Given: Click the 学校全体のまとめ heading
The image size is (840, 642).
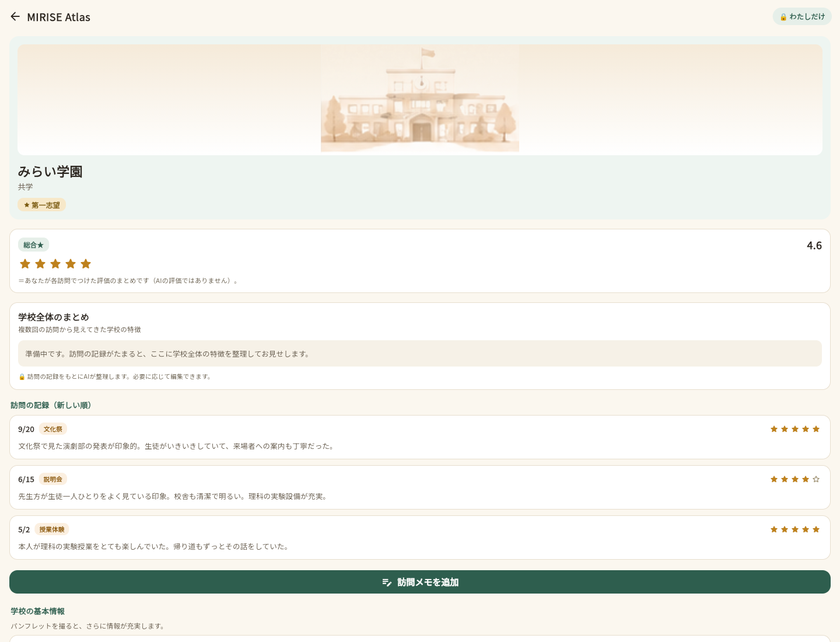Looking at the screenshot, I should pyautogui.click(x=54, y=317).
